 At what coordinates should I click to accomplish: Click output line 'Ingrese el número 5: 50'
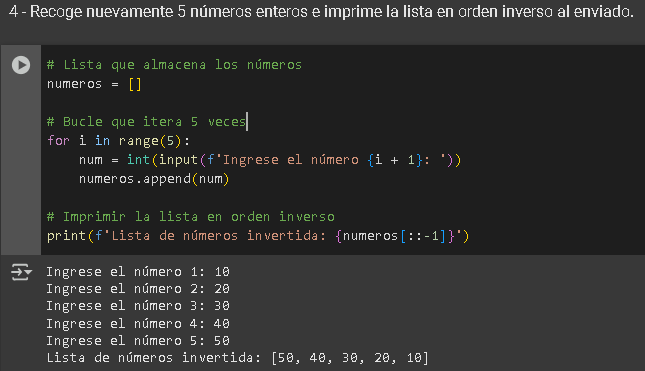click(x=138, y=341)
